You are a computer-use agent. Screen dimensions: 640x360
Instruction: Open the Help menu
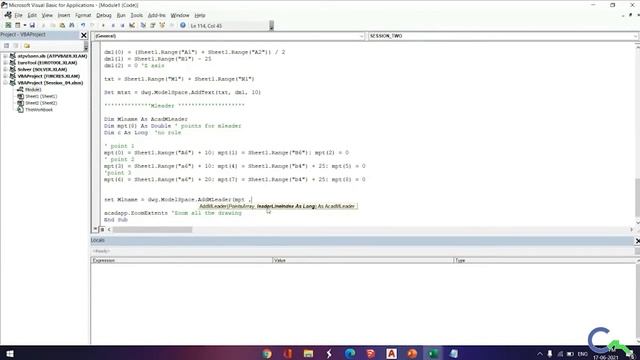tap(200, 15)
